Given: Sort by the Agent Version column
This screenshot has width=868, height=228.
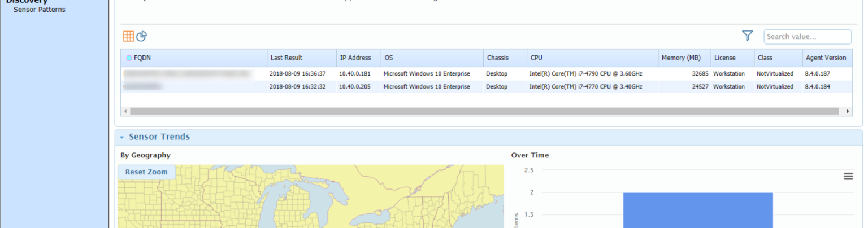Looking at the screenshot, I should (825, 58).
